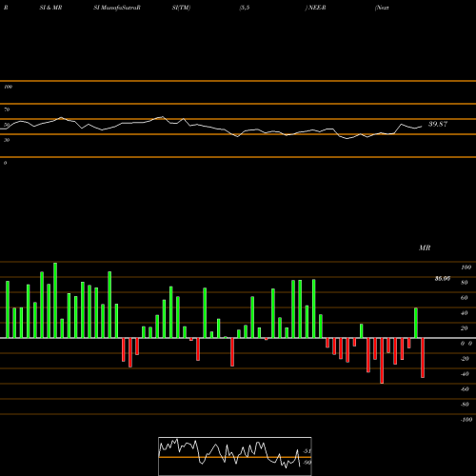Select the 'SI(TM)' header text
This screenshot has height=476, width=476.
[181, 8]
